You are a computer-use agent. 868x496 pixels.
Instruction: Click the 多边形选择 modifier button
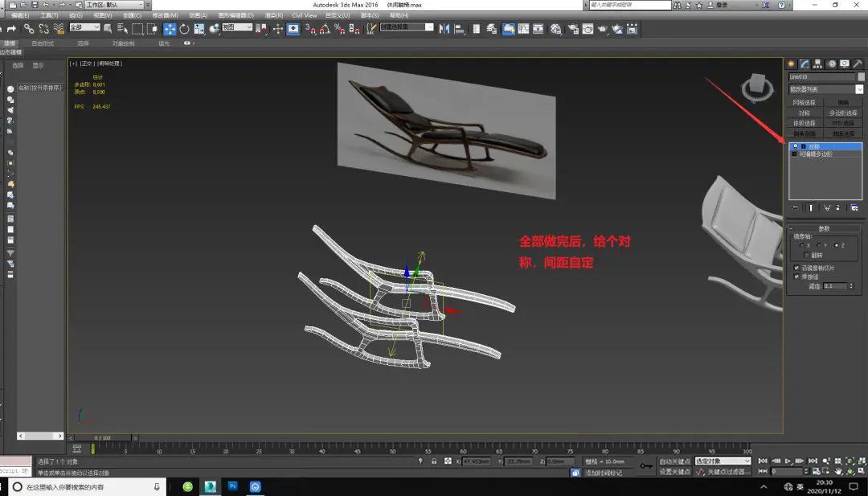(x=843, y=113)
